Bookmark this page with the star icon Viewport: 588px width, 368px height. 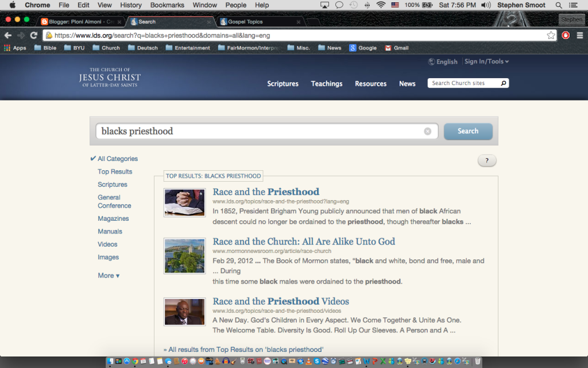(551, 35)
